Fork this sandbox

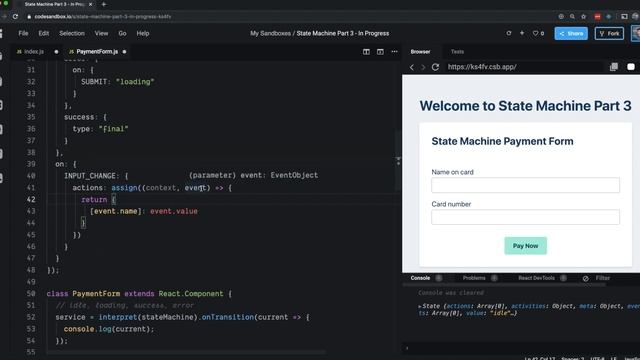pyautogui.click(x=609, y=33)
